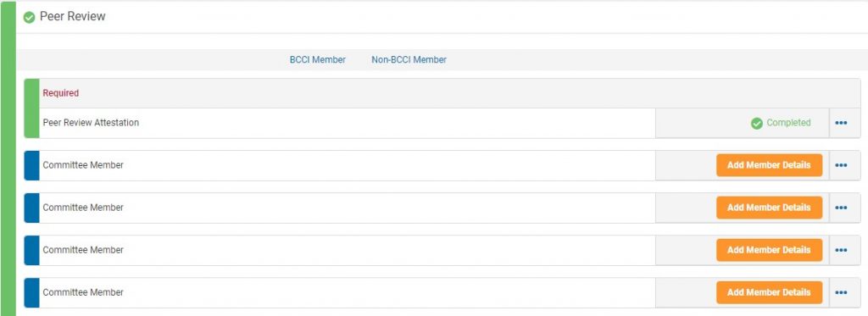Viewport: 868px width, 316px height.
Task: Click Add Member Details for second Committee Member
Action: coord(769,208)
